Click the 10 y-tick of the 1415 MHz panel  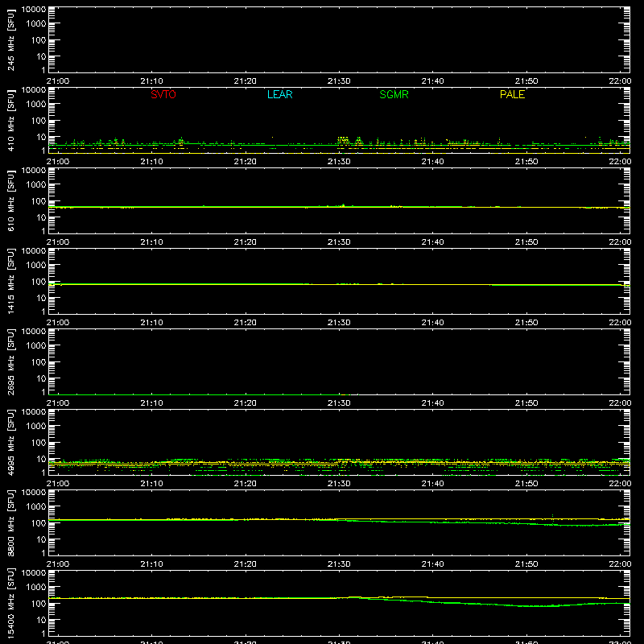pyautogui.click(x=41, y=298)
